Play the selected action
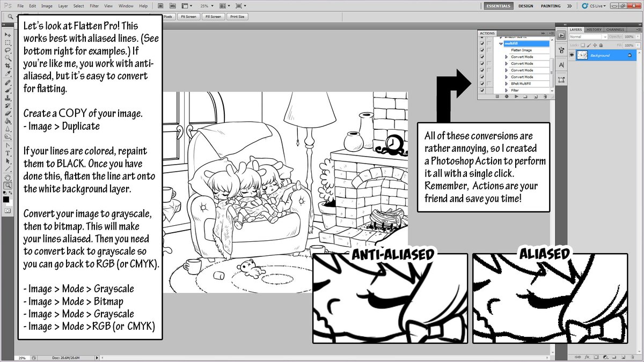This screenshot has height=362, width=644. pos(516,97)
